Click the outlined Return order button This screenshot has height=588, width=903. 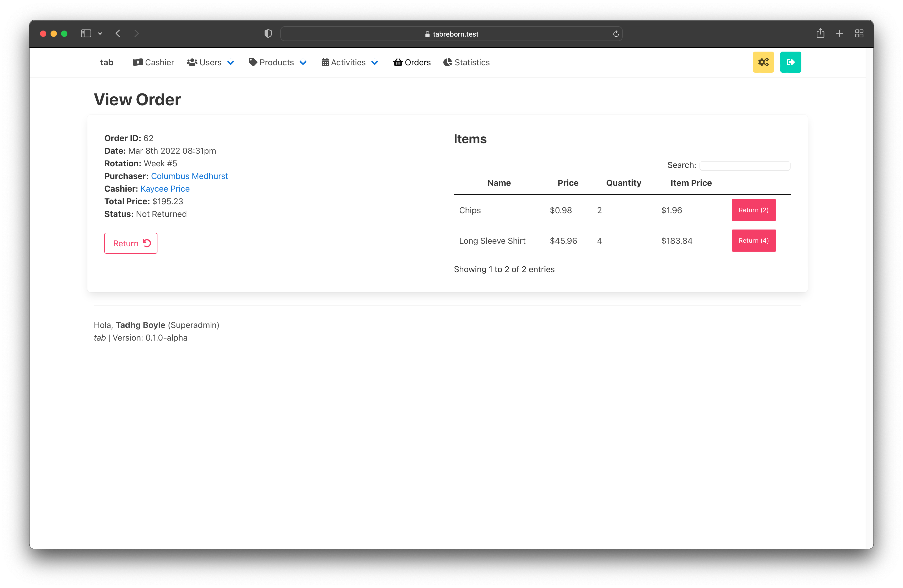click(131, 243)
